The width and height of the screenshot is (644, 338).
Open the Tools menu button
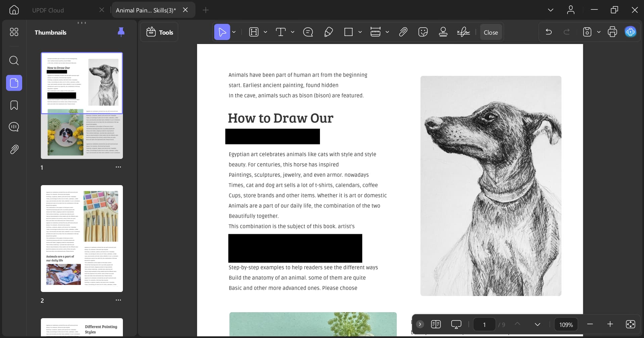point(159,32)
